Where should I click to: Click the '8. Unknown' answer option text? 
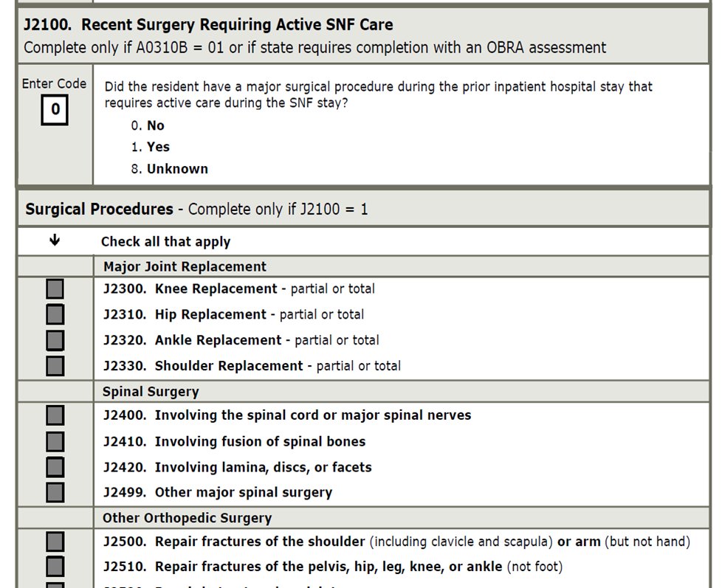(170, 169)
